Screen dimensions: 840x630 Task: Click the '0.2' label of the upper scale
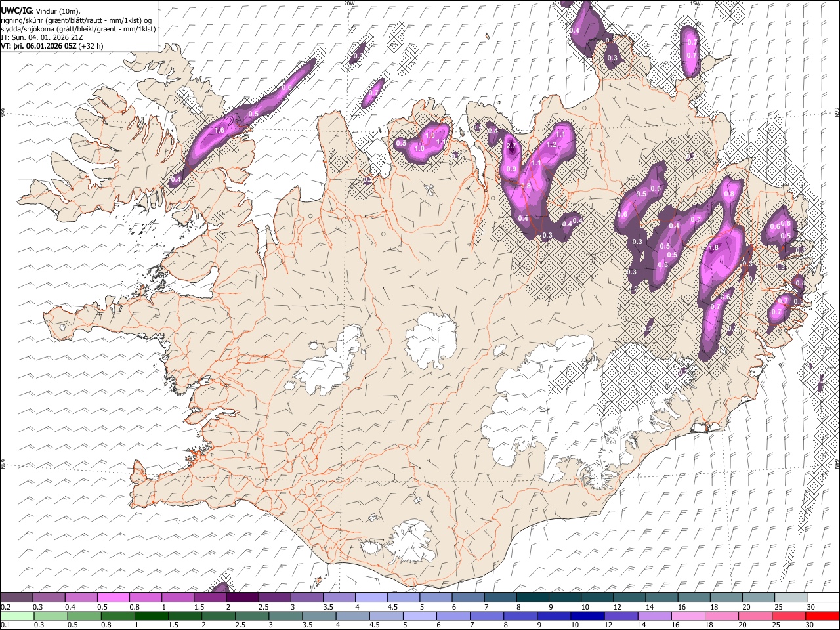5,607
